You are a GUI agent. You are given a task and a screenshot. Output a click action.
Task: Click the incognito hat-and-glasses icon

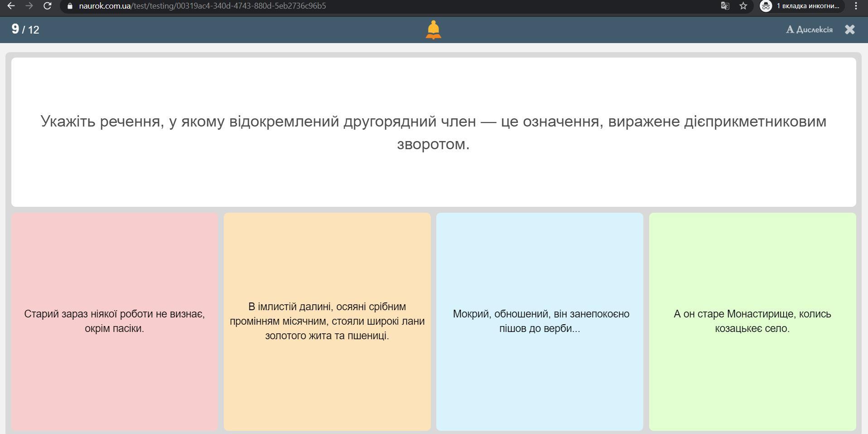[x=766, y=6]
